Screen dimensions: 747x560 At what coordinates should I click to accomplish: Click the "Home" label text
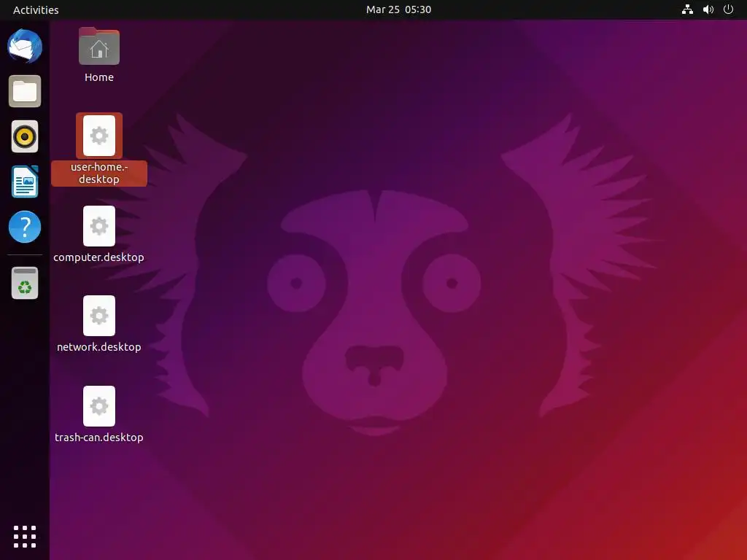[99, 77]
